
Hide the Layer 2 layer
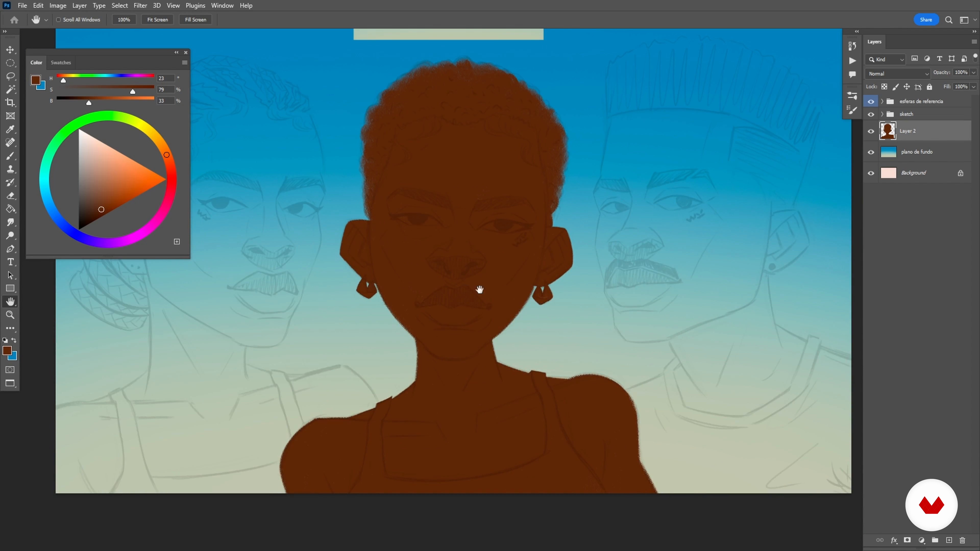point(871,131)
